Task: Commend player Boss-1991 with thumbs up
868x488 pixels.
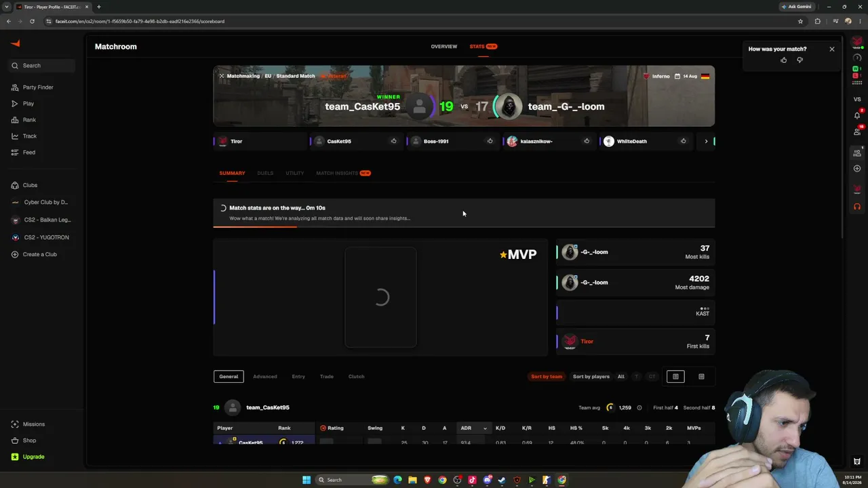Action: click(490, 141)
